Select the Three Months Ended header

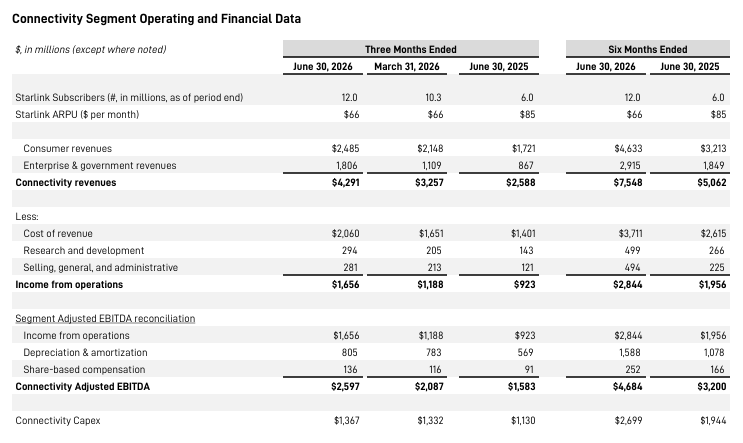(410, 49)
